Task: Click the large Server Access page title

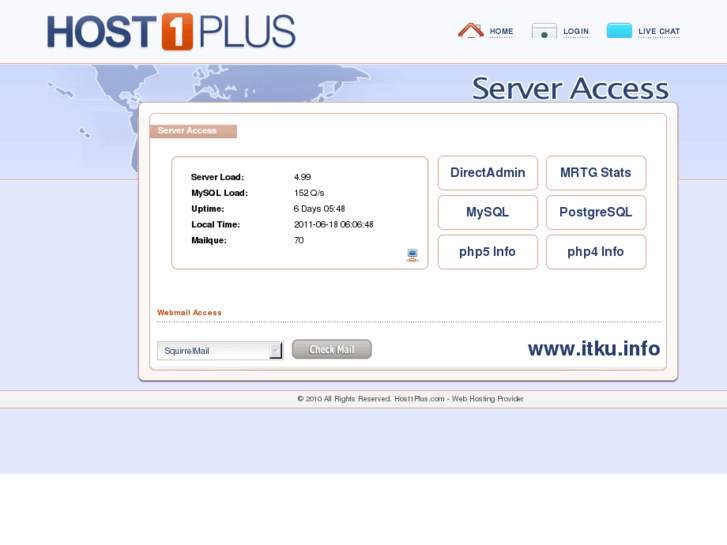Action: point(571,88)
